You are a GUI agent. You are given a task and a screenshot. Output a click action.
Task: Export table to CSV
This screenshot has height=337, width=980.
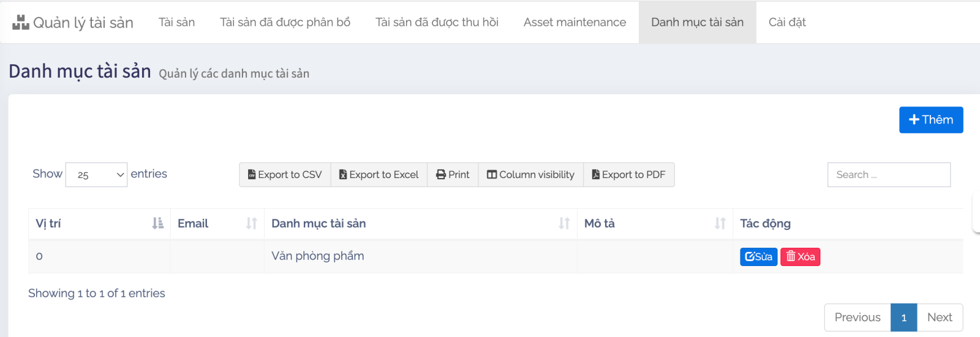pos(285,175)
